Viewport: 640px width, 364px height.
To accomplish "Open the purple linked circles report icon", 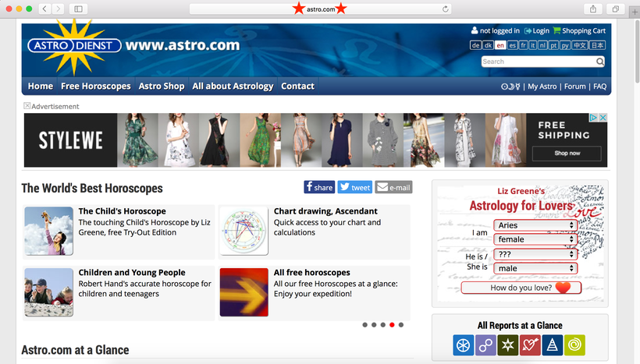I will click(x=485, y=345).
